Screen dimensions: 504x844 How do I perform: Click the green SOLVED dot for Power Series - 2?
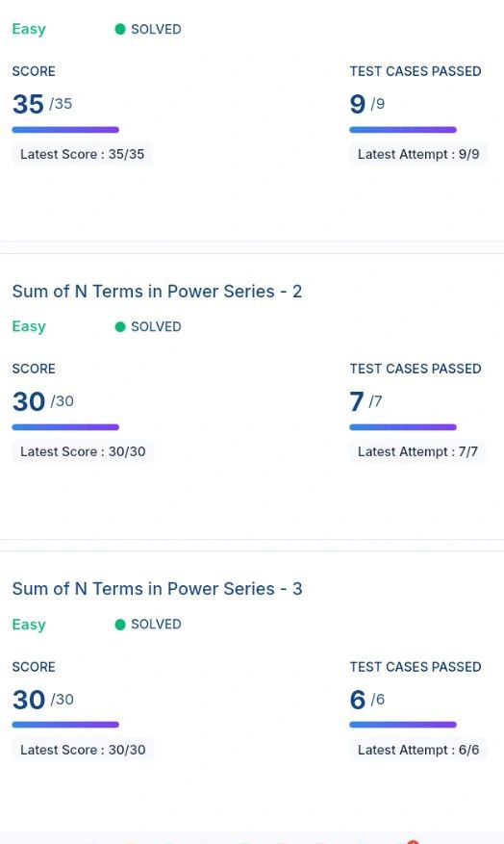coord(120,327)
